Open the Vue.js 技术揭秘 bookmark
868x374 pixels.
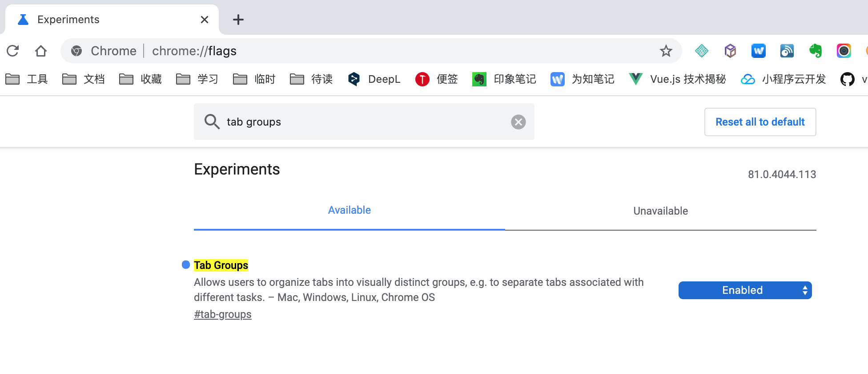tap(678, 79)
